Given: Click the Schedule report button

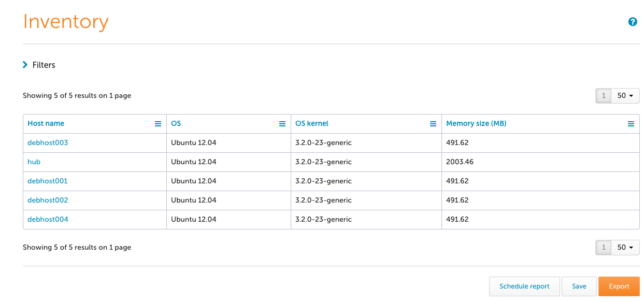Looking at the screenshot, I should 524,286.
